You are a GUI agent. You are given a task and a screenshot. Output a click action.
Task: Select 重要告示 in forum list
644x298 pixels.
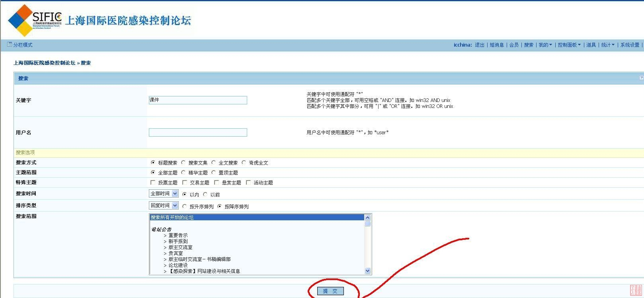(178, 235)
